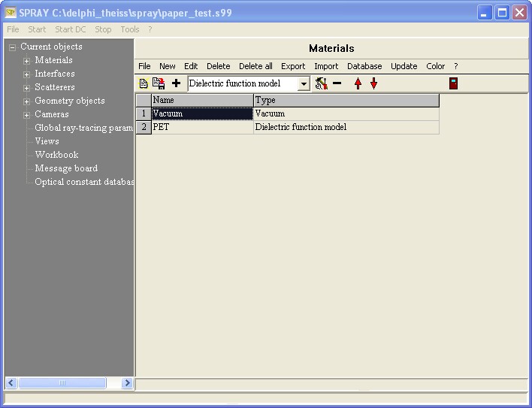Image resolution: width=532 pixels, height=408 pixels.
Task: Select the PET material name cell
Action: coord(202,128)
